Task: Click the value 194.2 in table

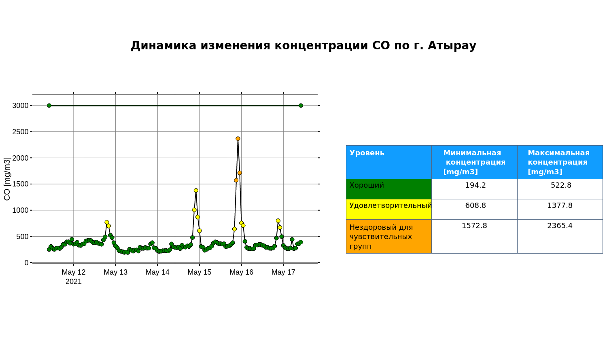Action: [x=475, y=185]
